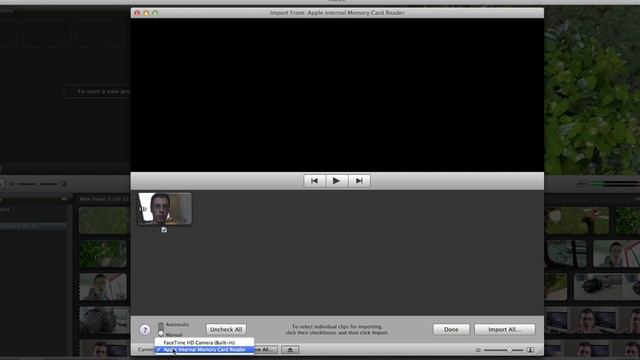Click the Import All... button
Image resolution: width=640 pixels, height=360 pixels.
[504, 329]
